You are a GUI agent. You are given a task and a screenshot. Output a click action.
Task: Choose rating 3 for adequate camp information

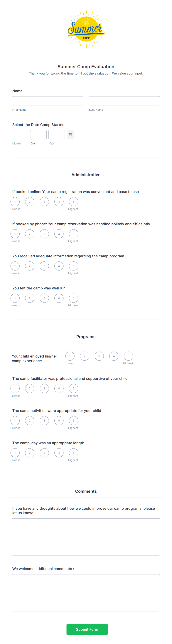pyautogui.click(x=44, y=266)
